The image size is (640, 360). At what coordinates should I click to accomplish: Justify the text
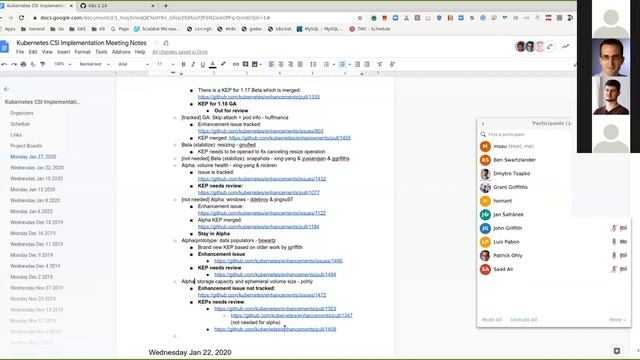(300, 64)
